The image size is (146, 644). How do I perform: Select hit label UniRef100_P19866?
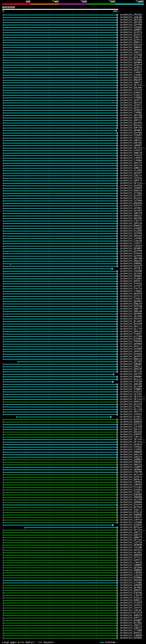coord(131,60)
